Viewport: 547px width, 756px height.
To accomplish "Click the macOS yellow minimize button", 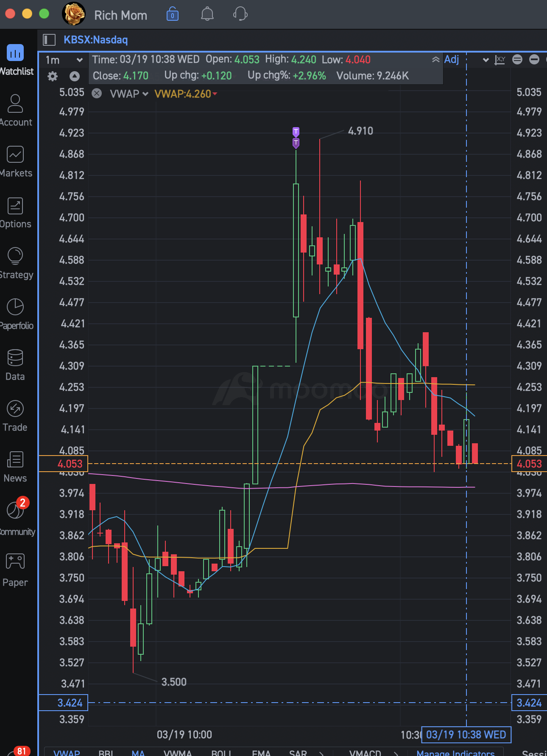I will (27, 14).
